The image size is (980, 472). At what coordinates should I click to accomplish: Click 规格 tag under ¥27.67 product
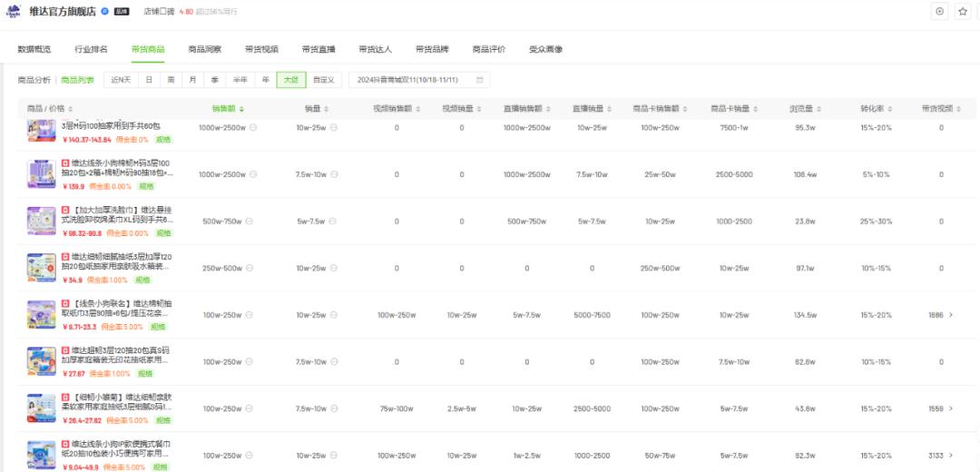click(x=145, y=374)
